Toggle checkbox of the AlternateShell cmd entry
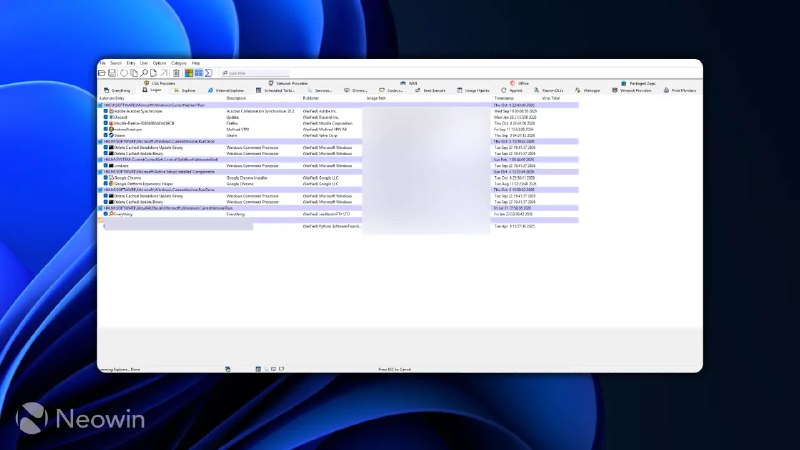 point(106,165)
